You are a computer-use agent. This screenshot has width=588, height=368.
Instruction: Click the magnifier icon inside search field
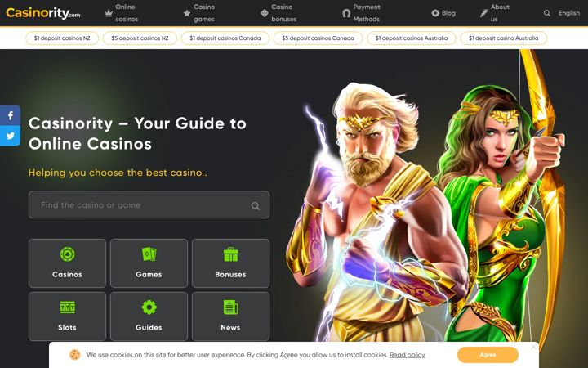(256, 205)
